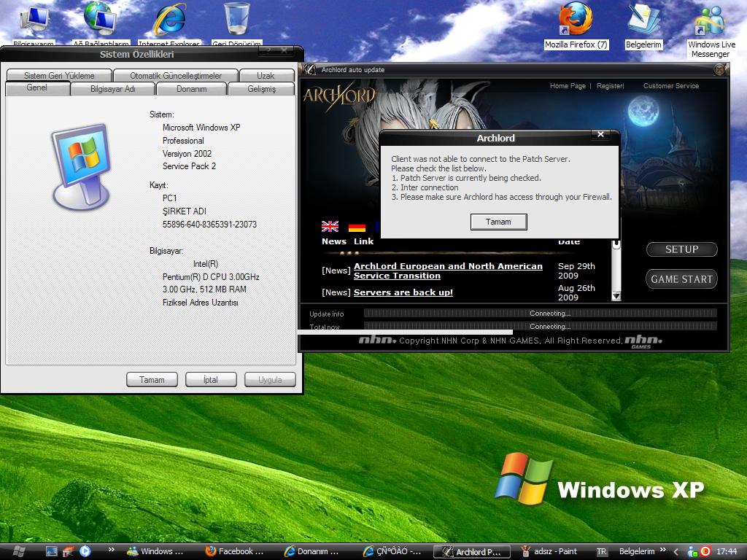This screenshot has width=747, height=560.
Task: Click the Sep 29th 2009 news date
Action: pos(576,271)
